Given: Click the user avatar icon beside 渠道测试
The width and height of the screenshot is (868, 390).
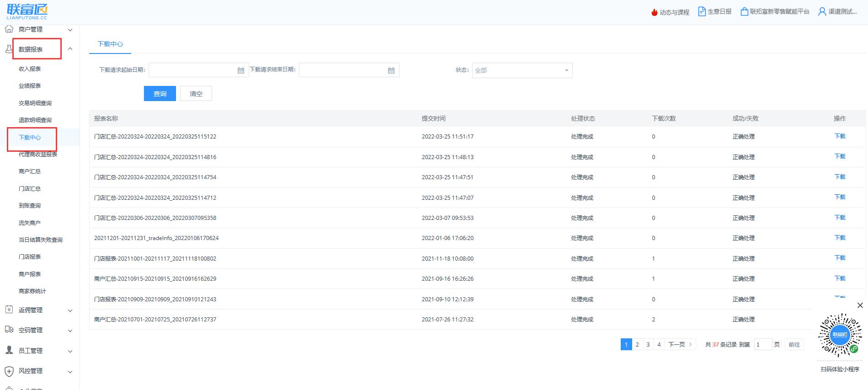Looking at the screenshot, I should point(822,11).
